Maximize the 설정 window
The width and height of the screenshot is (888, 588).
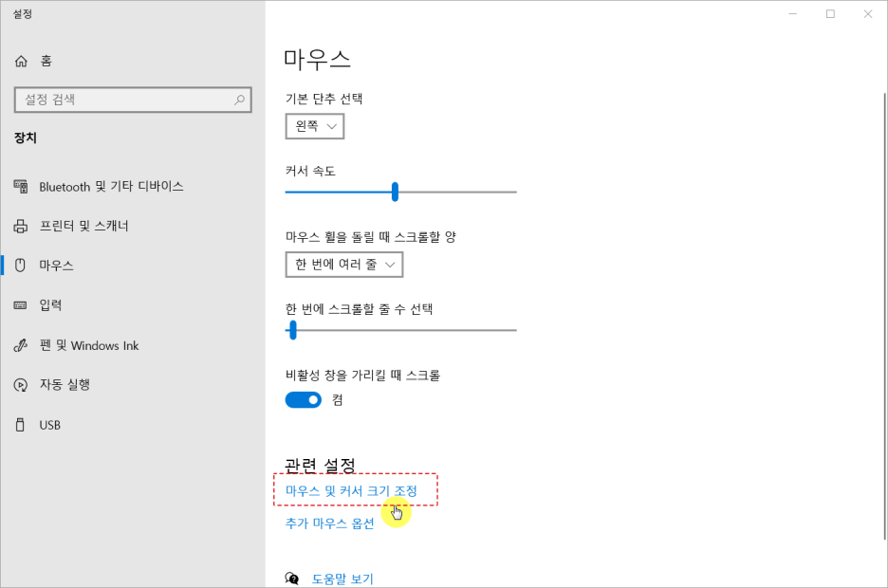click(830, 13)
